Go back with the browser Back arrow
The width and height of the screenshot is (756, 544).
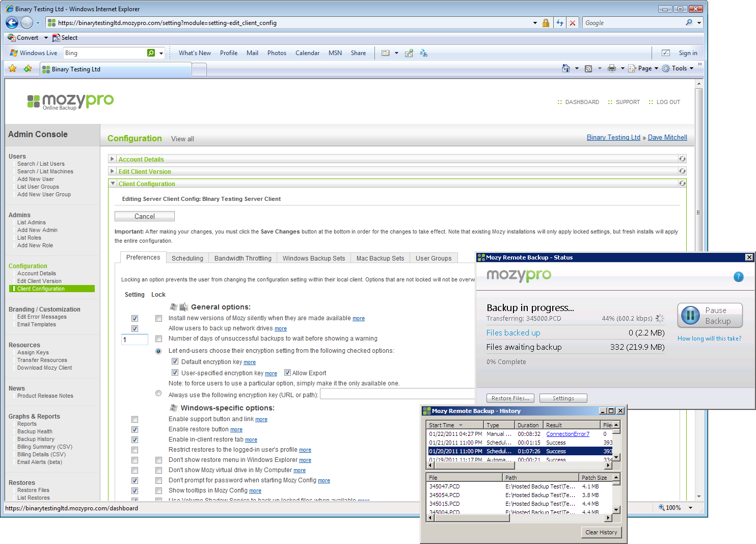(x=12, y=22)
